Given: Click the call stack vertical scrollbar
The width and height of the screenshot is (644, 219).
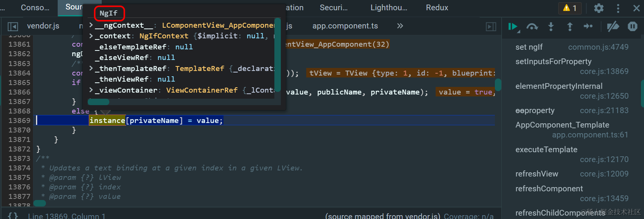Looking at the screenshot, I should click(642, 93).
